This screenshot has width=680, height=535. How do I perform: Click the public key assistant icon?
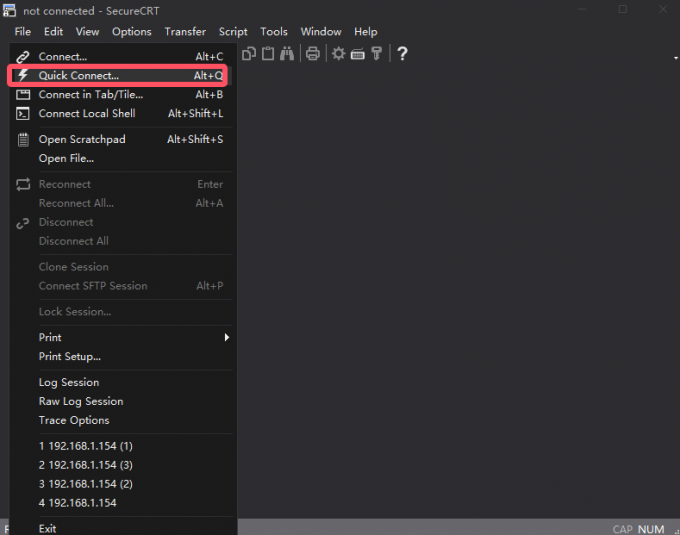pyautogui.click(x=376, y=54)
